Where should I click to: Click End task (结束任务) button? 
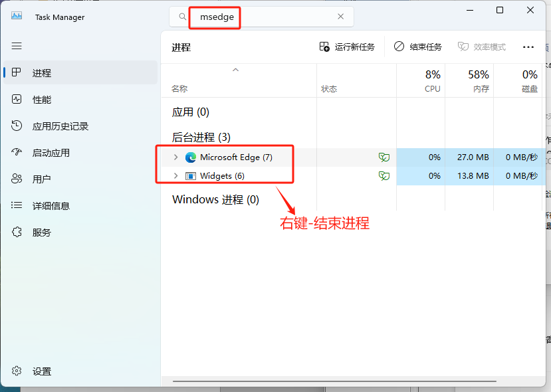pos(418,47)
